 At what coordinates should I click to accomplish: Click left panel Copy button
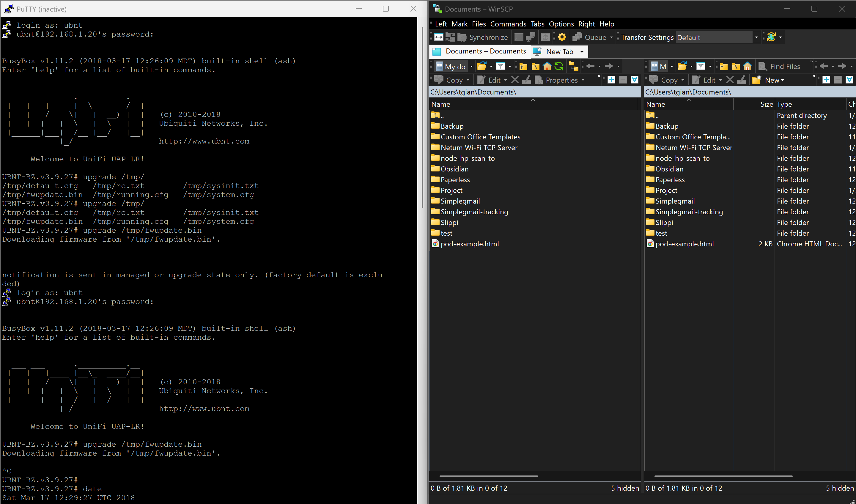(x=449, y=80)
